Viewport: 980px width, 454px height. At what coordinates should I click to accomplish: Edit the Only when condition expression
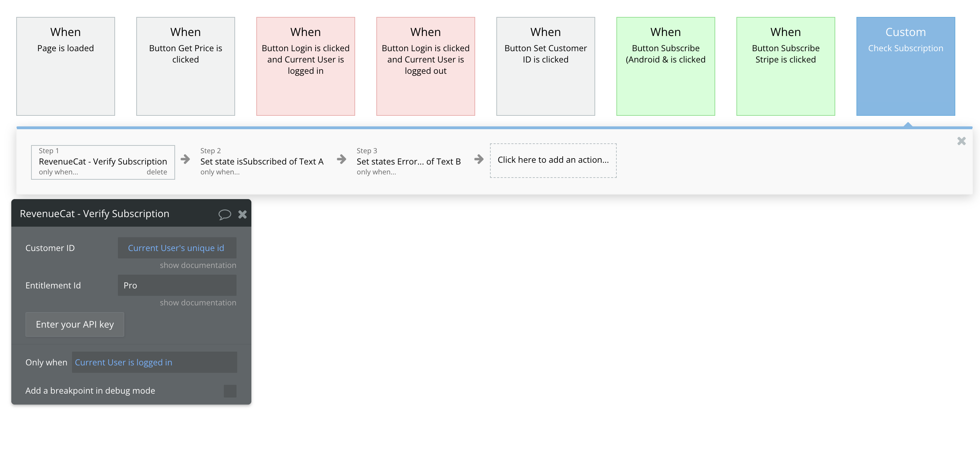point(154,362)
